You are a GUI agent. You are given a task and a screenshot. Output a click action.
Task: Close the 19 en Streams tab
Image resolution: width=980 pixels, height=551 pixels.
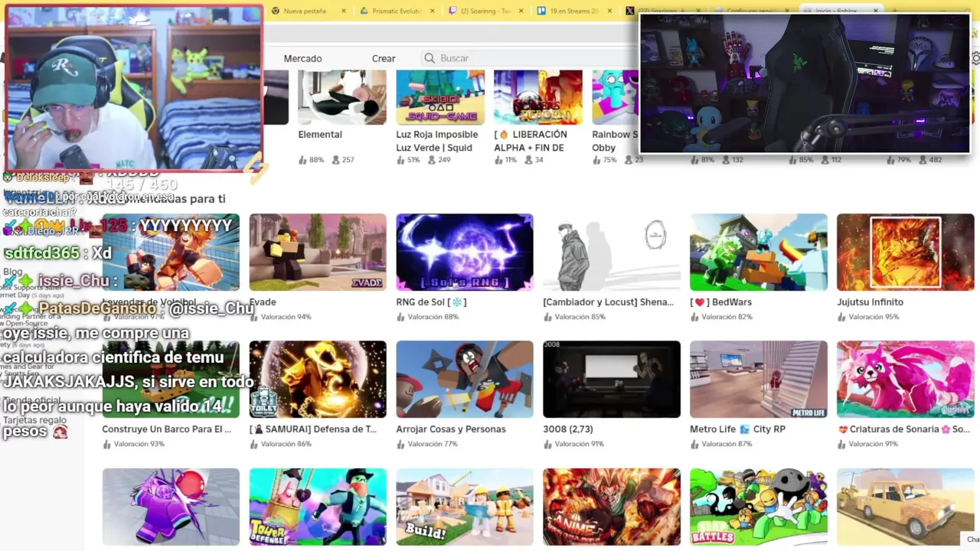click(610, 11)
